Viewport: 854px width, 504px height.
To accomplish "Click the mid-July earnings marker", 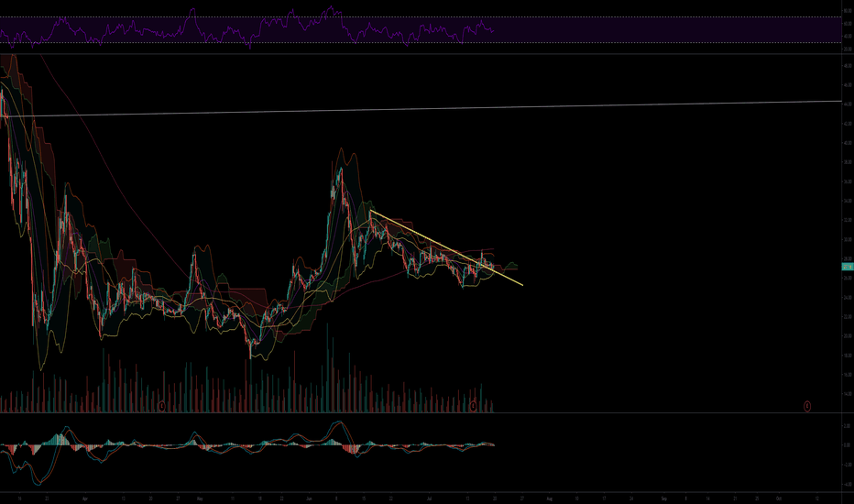I will (474, 406).
